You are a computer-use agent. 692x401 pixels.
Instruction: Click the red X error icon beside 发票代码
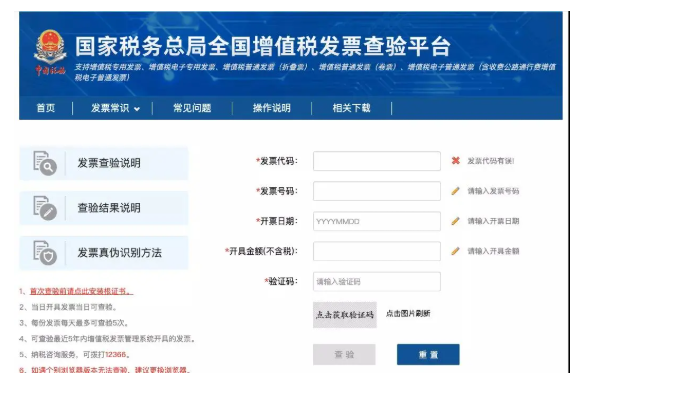(455, 161)
